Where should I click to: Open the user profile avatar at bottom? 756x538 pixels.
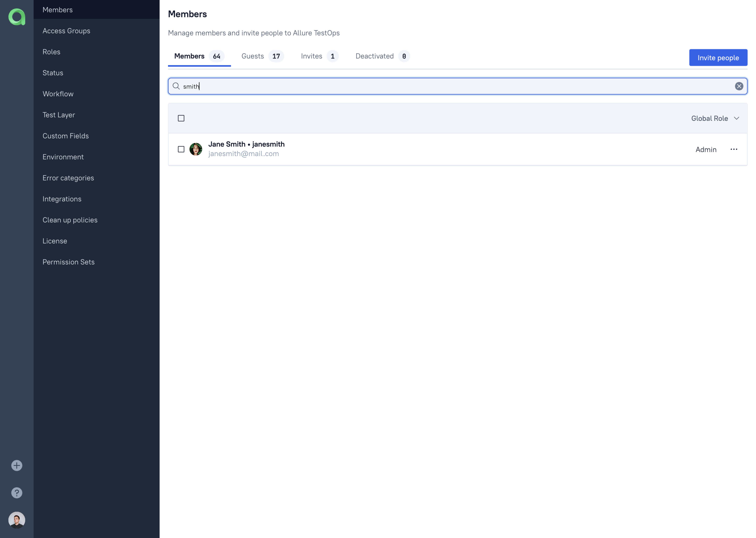point(17,520)
